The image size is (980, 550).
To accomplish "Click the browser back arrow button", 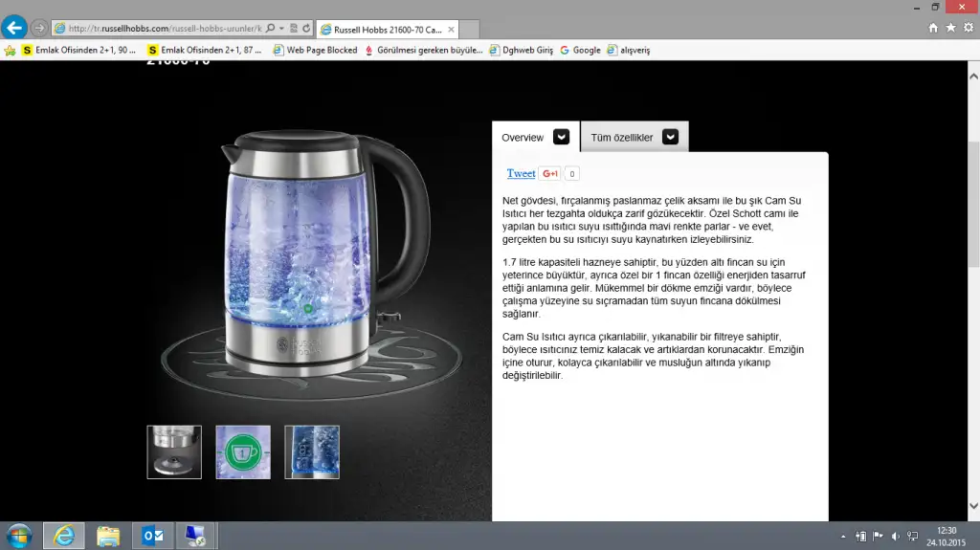I will point(14,27).
